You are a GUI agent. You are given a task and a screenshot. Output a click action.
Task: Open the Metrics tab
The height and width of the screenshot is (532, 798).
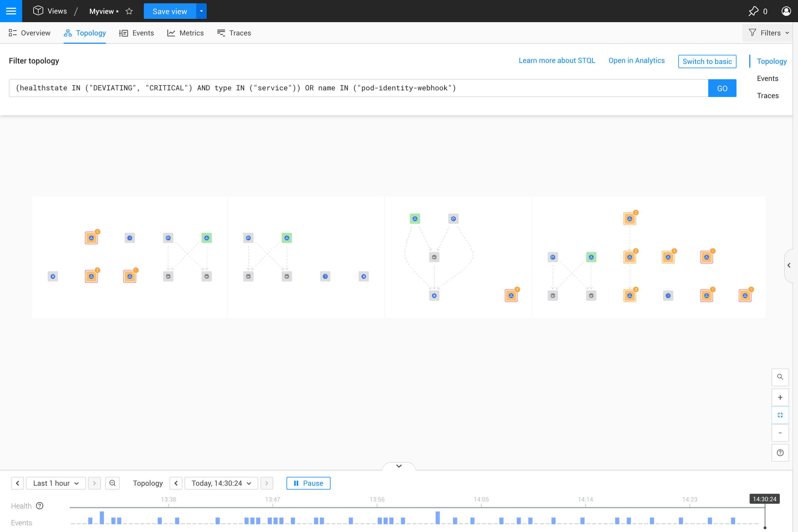[185, 33]
